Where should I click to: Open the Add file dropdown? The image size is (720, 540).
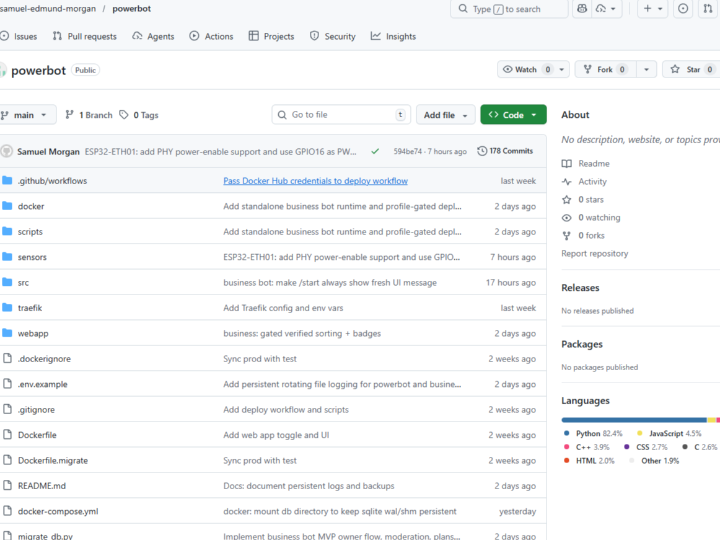(445, 115)
